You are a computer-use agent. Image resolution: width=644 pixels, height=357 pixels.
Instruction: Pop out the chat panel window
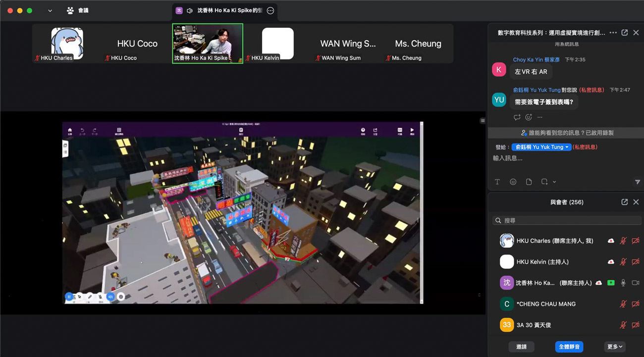tap(624, 33)
